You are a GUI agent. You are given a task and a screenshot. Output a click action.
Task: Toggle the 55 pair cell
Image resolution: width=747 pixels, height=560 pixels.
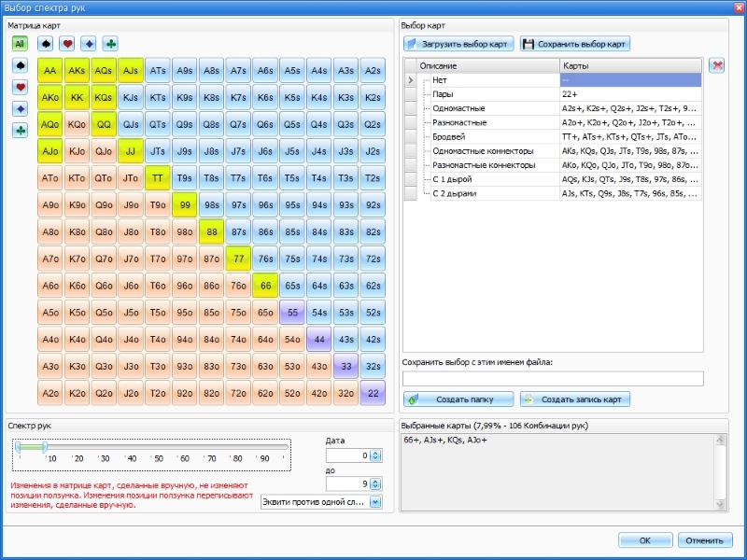pyautogui.click(x=292, y=313)
